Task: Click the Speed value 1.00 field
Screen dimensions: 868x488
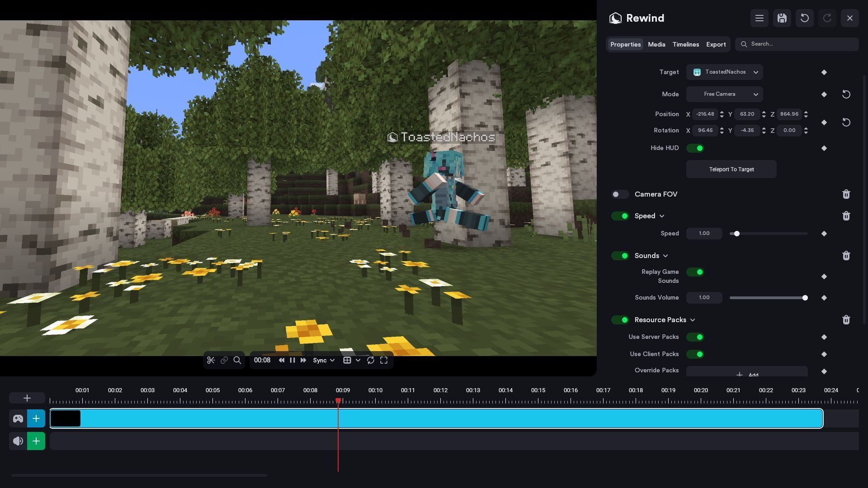Action: [x=704, y=234]
